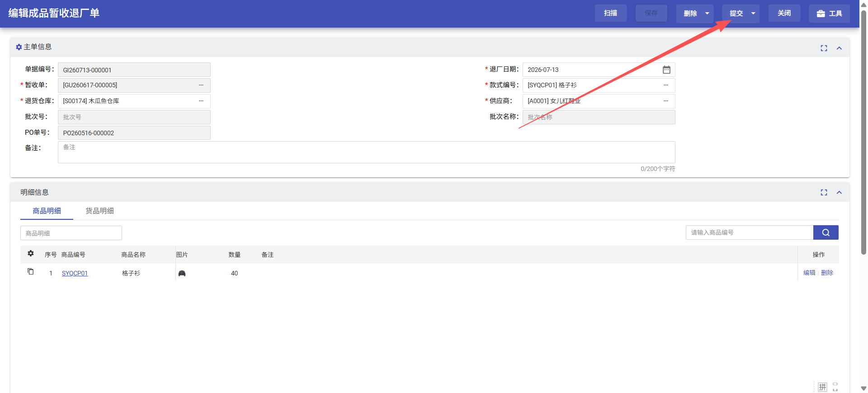Click the 提交 submit button
The width and height of the screenshot is (868, 393).
pos(736,13)
